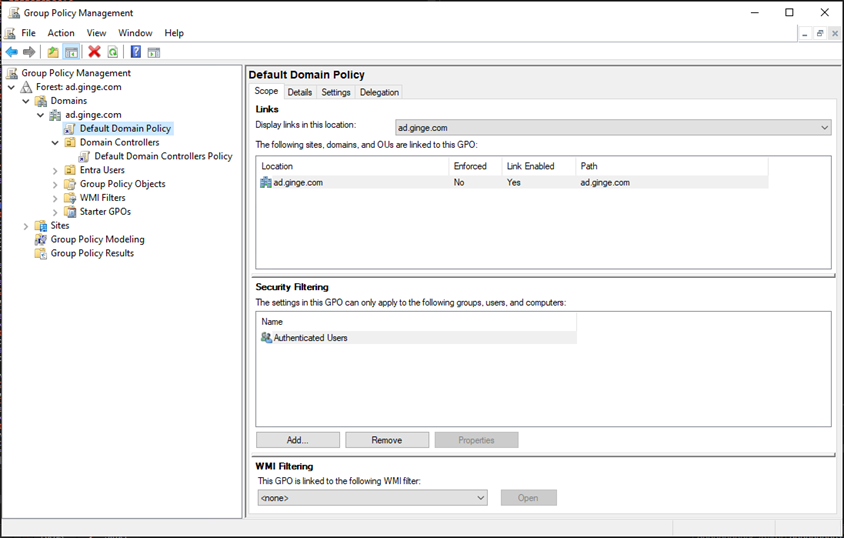Click the Domains node icon
The width and height of the screenshot is (844, 538).
pyautogui.click(x=41, y=101)
